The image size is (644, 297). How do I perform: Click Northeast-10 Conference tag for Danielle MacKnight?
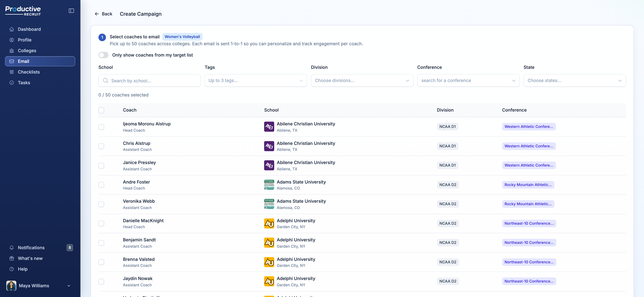click(x=529, y=223)
